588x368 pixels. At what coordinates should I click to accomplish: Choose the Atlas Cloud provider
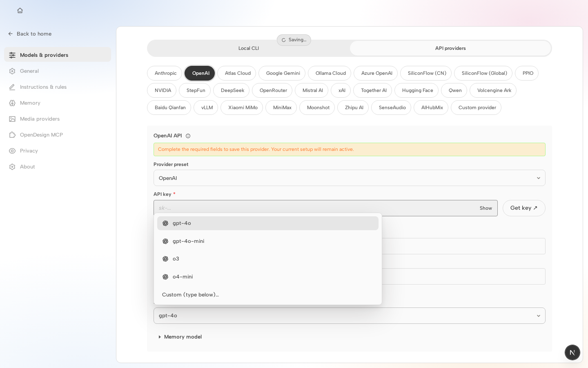tap(237, 73)
